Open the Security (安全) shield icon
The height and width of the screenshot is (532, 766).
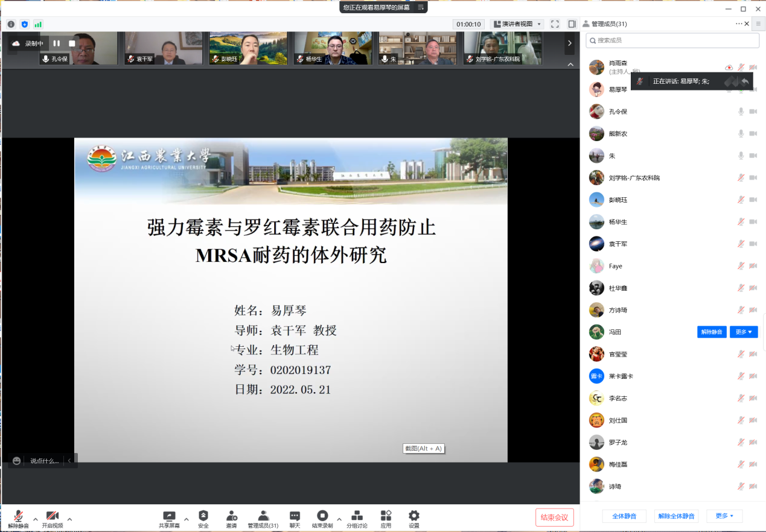[203, 516]
